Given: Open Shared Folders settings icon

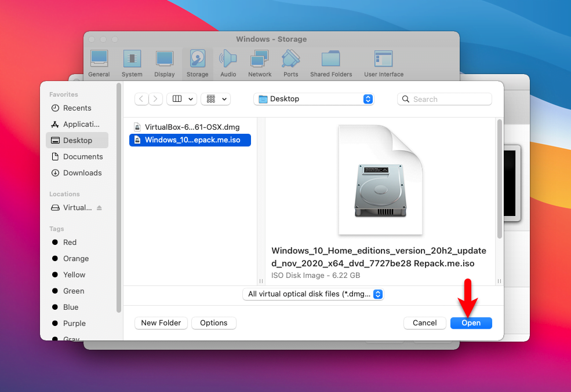Looking at the screenshot, I should [x=331, y=64].
